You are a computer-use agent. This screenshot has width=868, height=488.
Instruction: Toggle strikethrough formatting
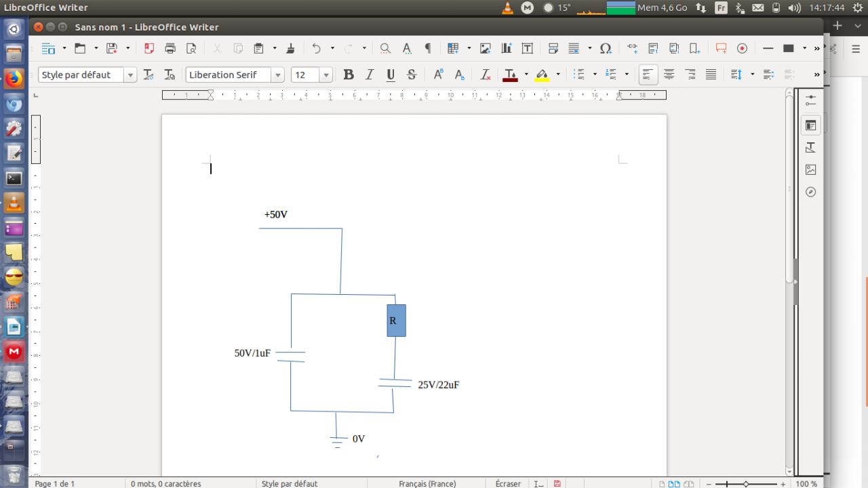412,75
